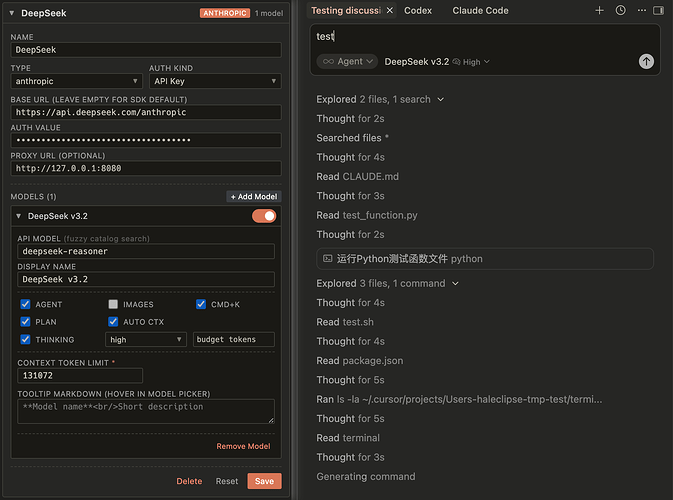Collapse Explored 2 files, 1 search group
The height and width of the screenshot is (500, 673).
pos(380,100)
